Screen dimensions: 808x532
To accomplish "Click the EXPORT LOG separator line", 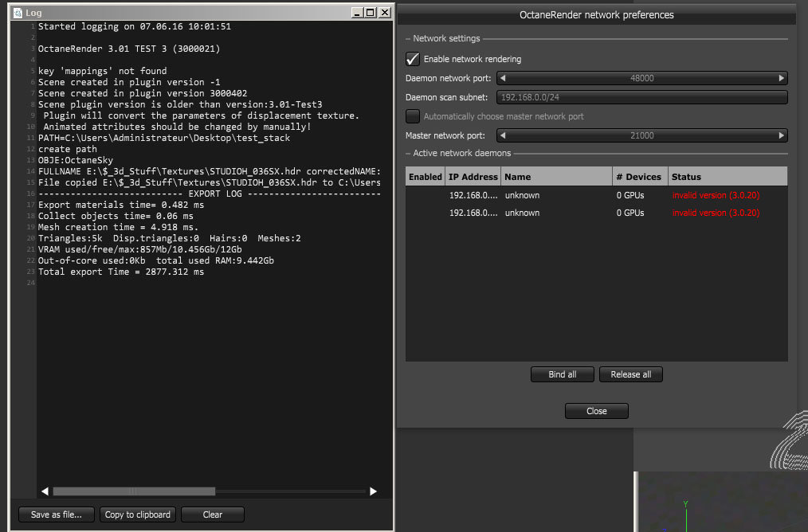I will point(210,194).
